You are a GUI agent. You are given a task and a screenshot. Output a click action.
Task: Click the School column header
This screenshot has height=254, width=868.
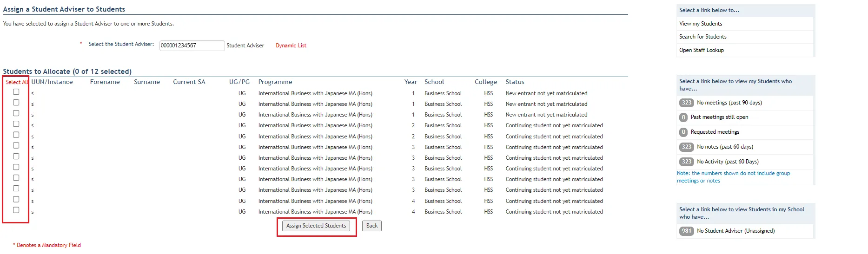[434, 82]
